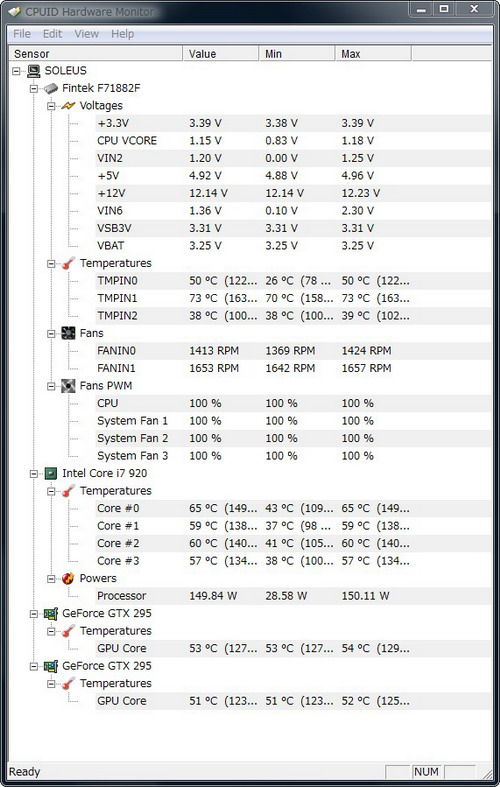Image resolution: width=500 pixels, height=787 pixels.
Task: Click the Fintek F71882F chip icon
Action: (x=51, y=88)
